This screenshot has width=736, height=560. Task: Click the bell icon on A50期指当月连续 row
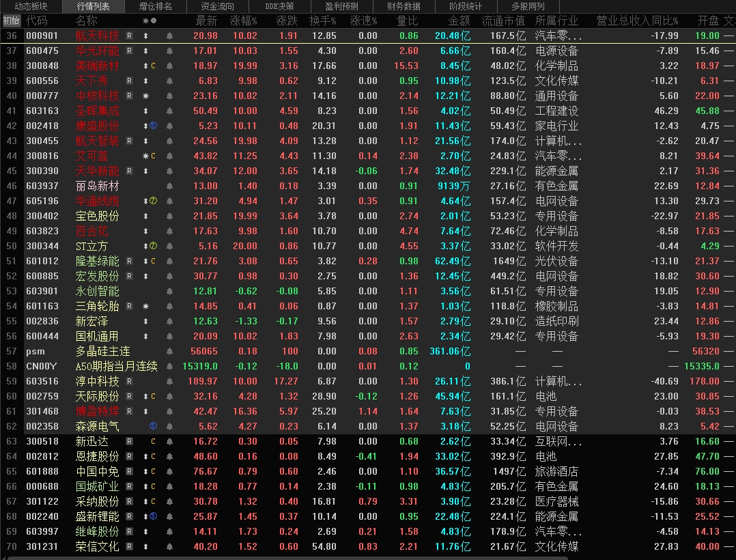(169, 366)
